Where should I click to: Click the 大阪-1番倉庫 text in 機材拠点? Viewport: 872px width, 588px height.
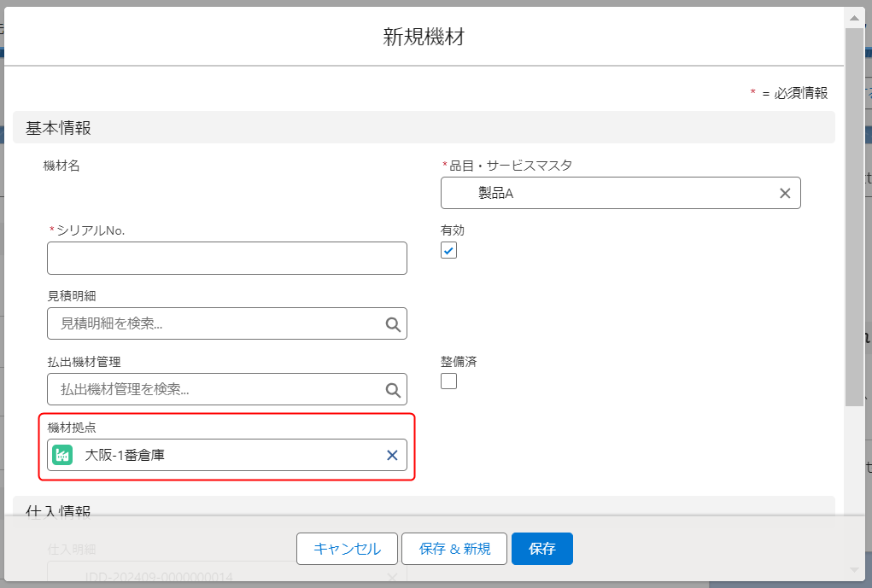[126, 455]
